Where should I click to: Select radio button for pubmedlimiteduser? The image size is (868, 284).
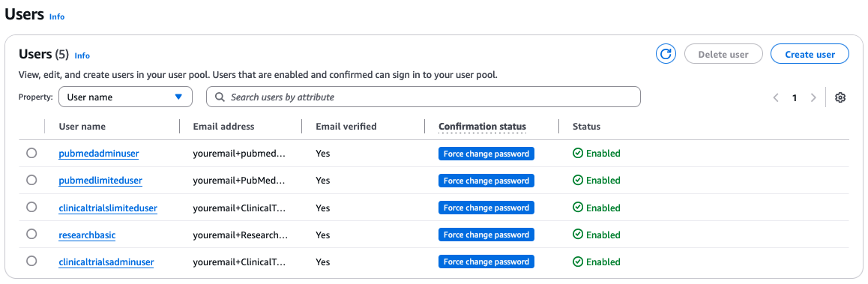[x=31, y=180]
